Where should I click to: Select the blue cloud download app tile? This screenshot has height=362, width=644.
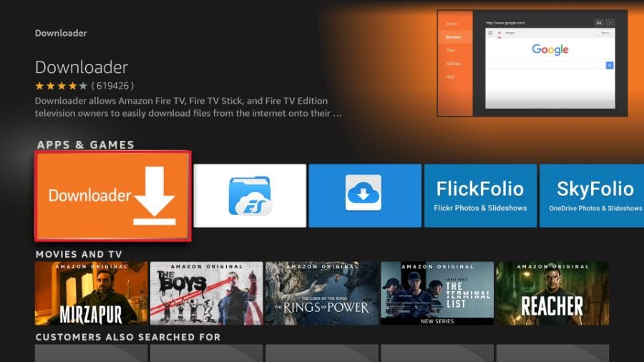click(x=365, y=196)
